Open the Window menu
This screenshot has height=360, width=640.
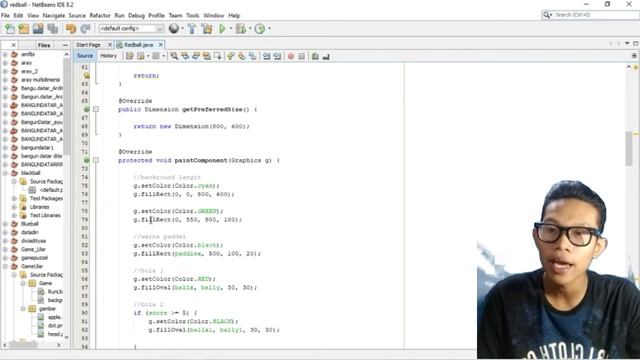(x=213, y=16)
